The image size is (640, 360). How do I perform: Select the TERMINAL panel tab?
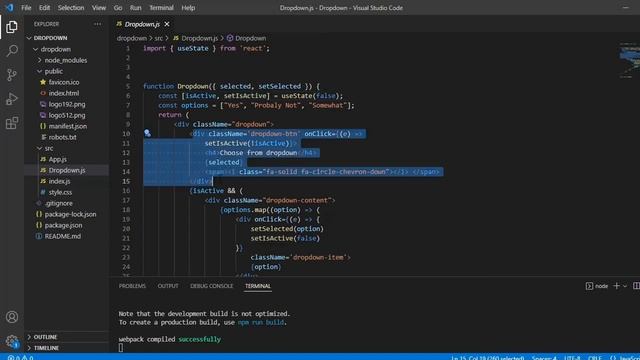pos(258,286)
